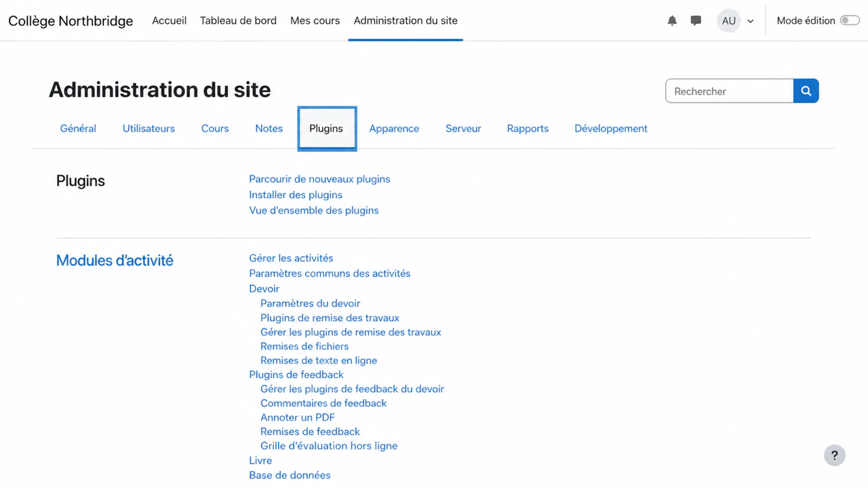
Task: Click the Devoir link
Action: 264,288
